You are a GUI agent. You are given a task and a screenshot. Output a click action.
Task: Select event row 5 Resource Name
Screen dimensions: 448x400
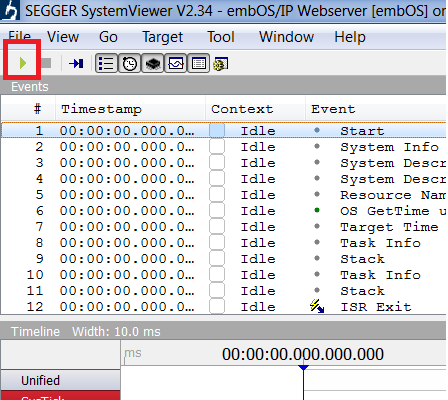pyautogui.click(x=224, y=194)
